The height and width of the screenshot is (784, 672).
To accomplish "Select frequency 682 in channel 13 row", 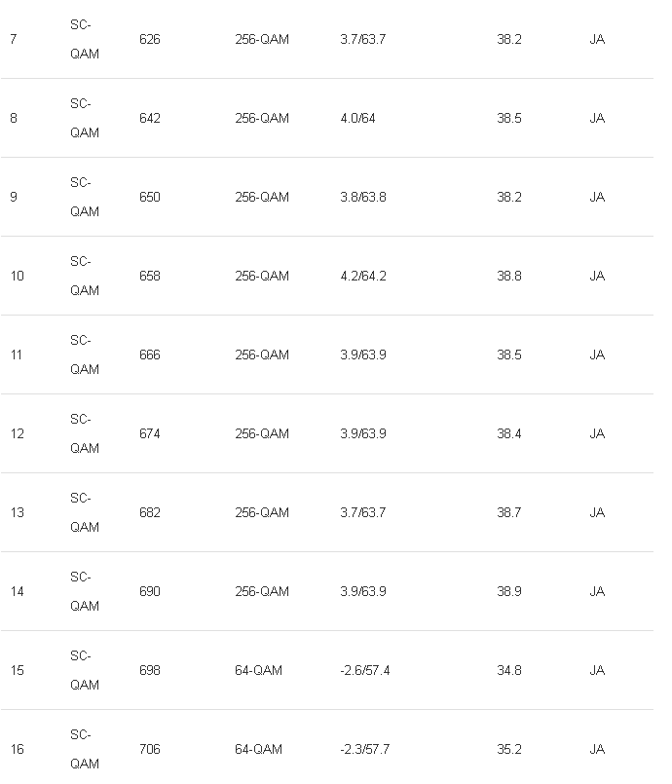I will (150, 513).
